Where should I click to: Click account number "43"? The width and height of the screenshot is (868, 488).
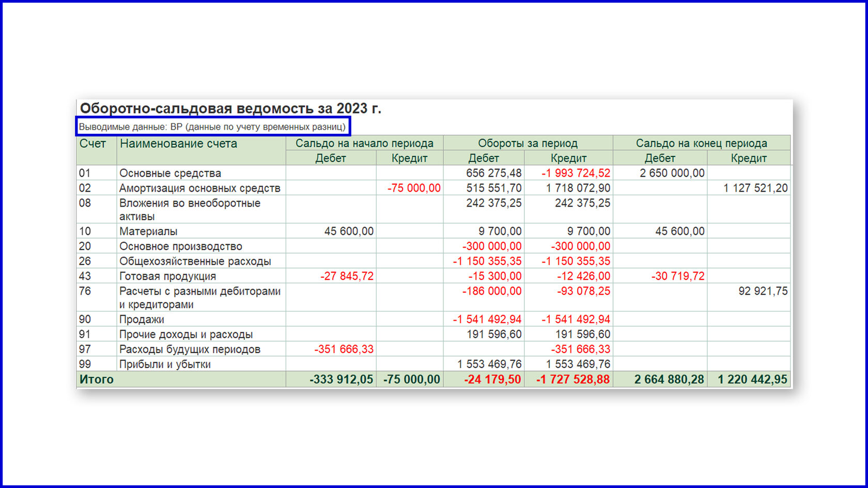click(85, 276)
